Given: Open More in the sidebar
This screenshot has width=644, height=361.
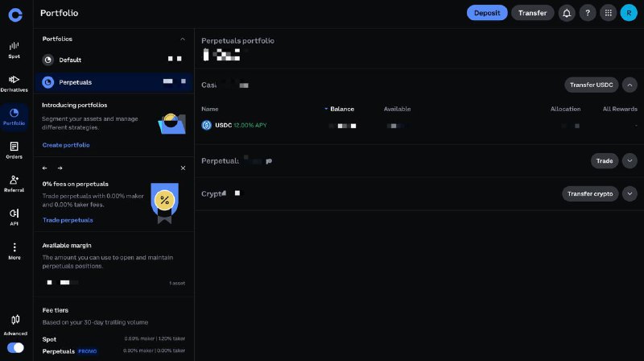Looking at the screenshot, I should [x=14, y=251].
